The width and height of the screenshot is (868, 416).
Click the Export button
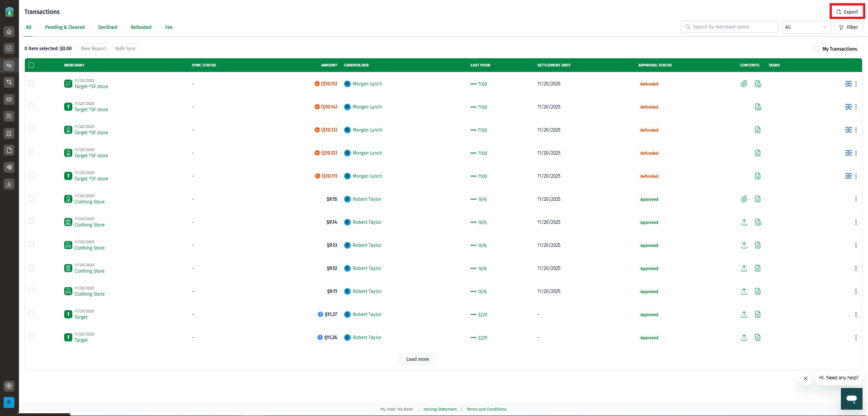847,12
